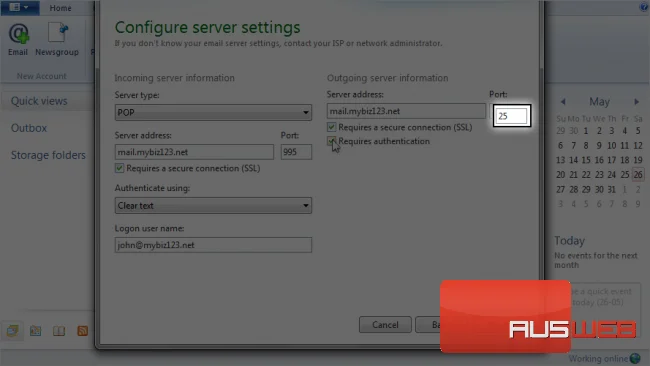650x366 pixels.
Task: Toggle Requires authentication checkbox
Action: 331,141
